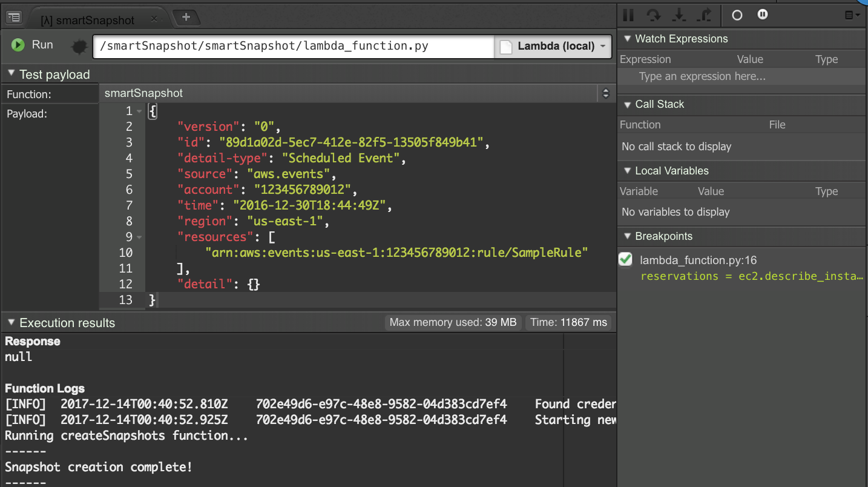Collapse the Breakpoints section

click(x=626, y=236)
